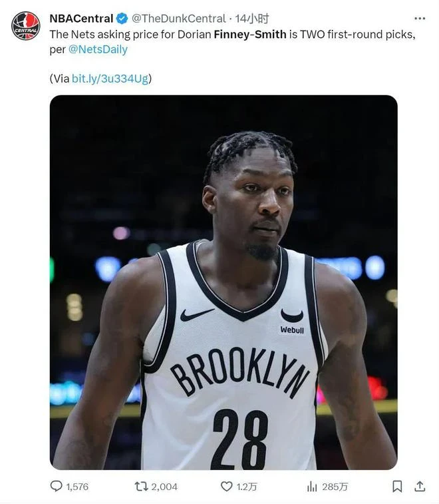Open the three-dot more options menu
439x504 pixels.
(420, 19)
